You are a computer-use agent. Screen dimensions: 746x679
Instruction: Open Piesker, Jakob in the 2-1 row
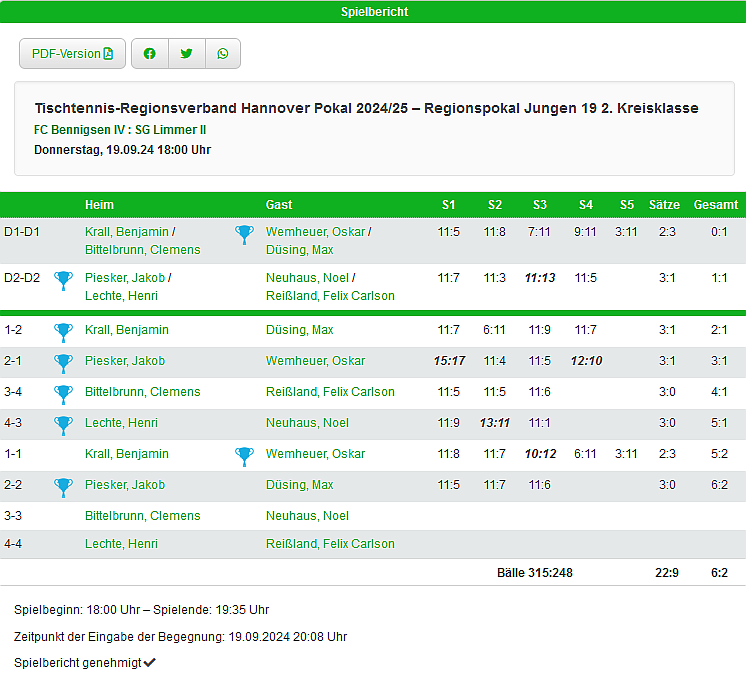tap(125, 361)
